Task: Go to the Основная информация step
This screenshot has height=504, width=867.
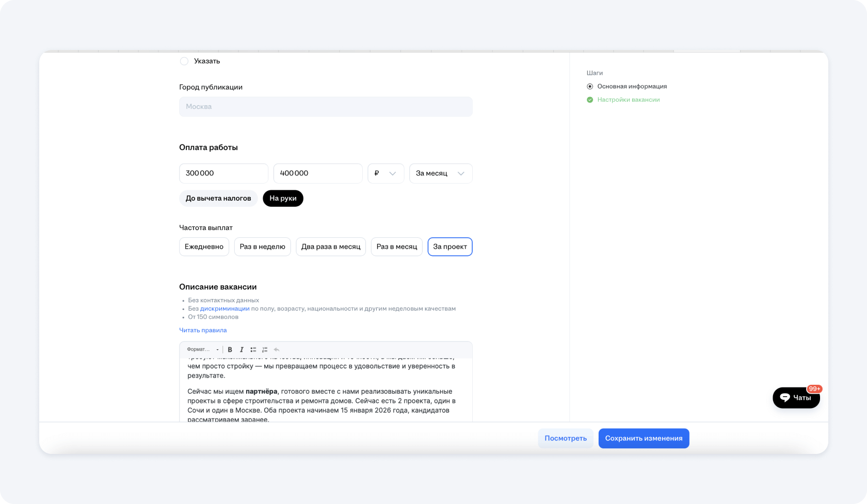Action: pyautogui.click(x=632, y=87)
